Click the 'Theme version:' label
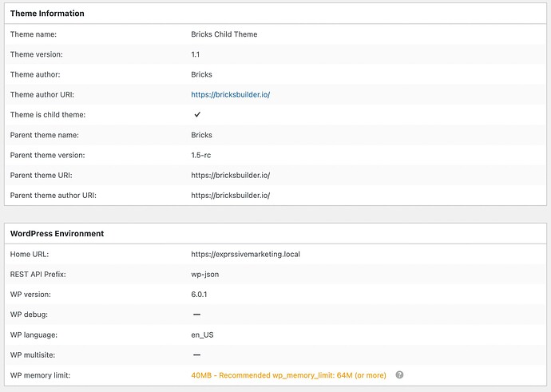The width and height of the screenshot is (551, 392). click(x=37, y=54)
